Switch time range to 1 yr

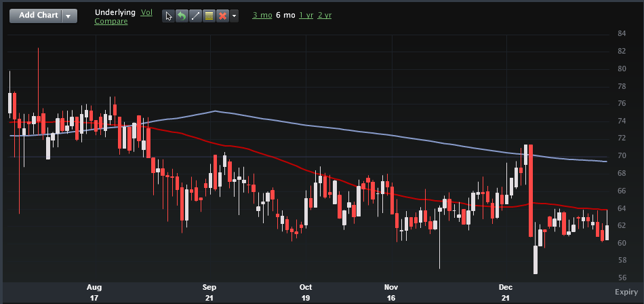tap(306, 15)
